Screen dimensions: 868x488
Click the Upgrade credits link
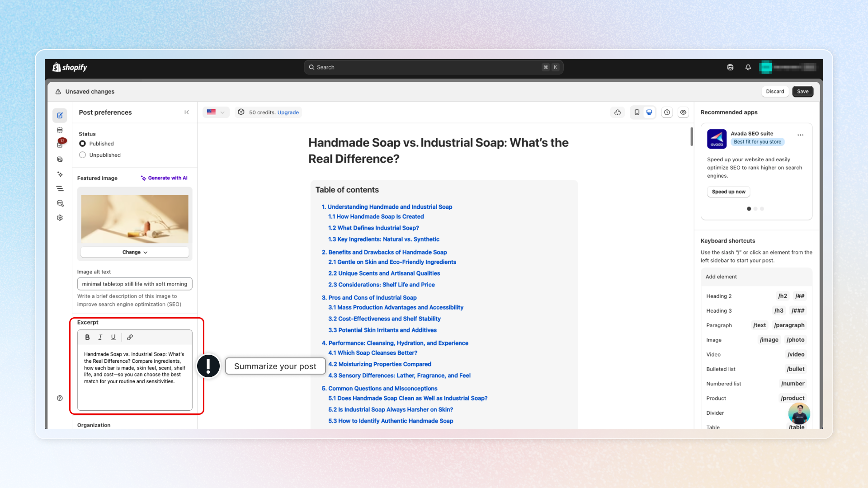point(288,113)
